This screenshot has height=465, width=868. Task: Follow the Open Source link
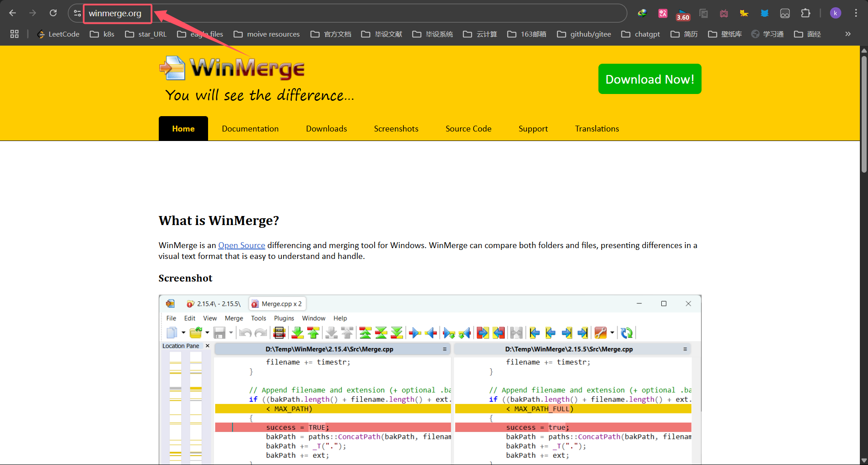241,245
